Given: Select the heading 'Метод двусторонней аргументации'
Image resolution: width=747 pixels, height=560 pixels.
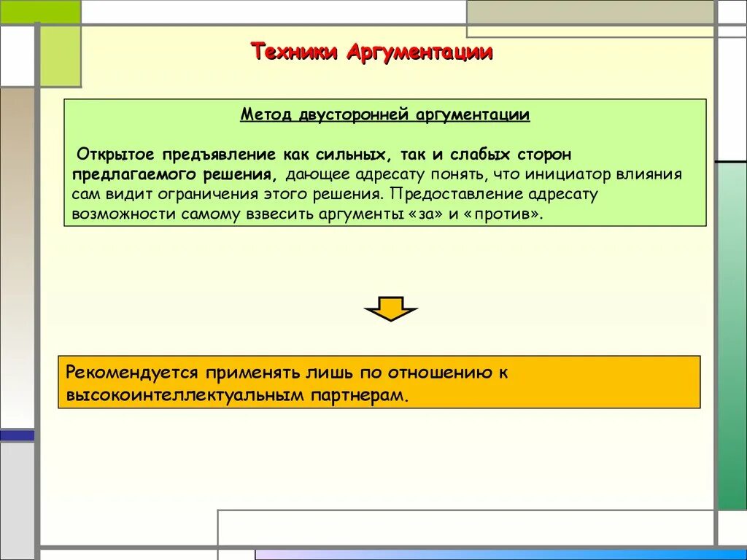Looking at the screenshot, I should pyautogui.click(x=385, y=114).
